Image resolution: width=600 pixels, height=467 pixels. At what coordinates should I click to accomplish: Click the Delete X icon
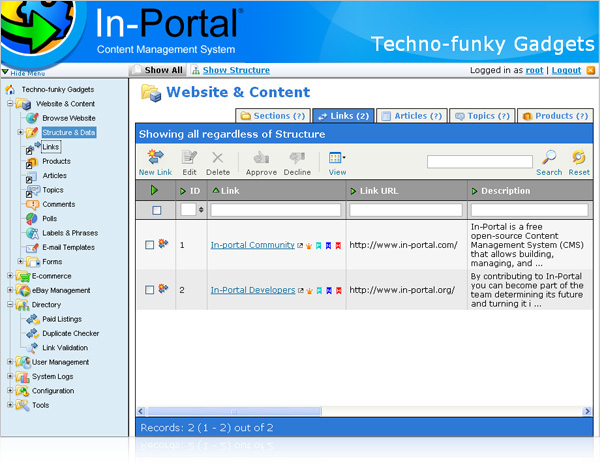click(218, 157)
